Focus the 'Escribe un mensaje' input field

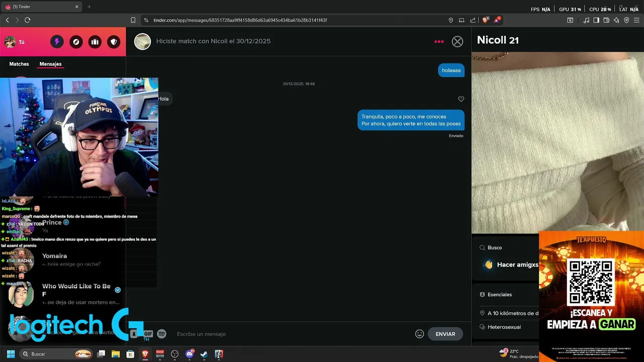click(292, 334)
